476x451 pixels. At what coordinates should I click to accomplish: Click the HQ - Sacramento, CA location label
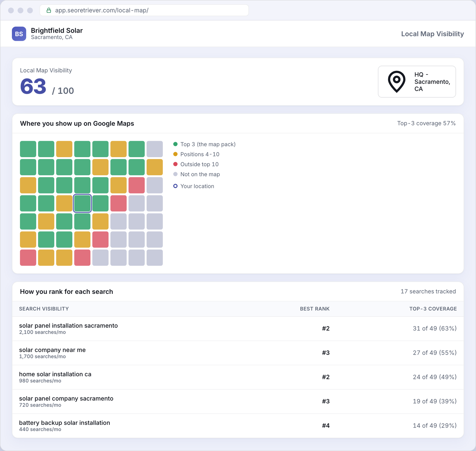tap(432, 82)
